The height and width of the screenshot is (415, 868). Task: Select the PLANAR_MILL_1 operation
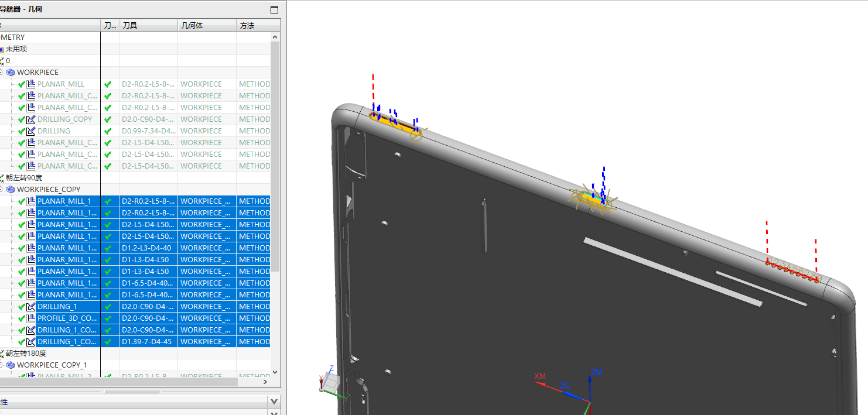tap(64, 201)
